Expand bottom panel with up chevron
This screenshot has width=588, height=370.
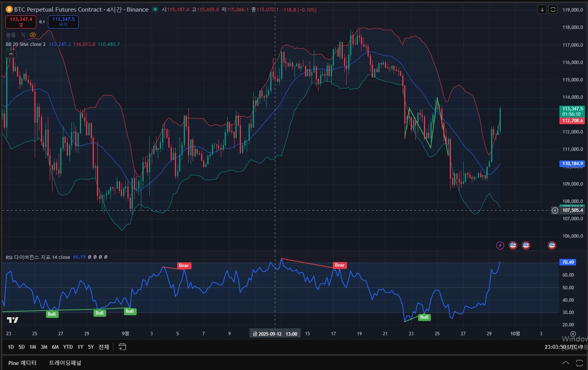[x=566, y=363]
